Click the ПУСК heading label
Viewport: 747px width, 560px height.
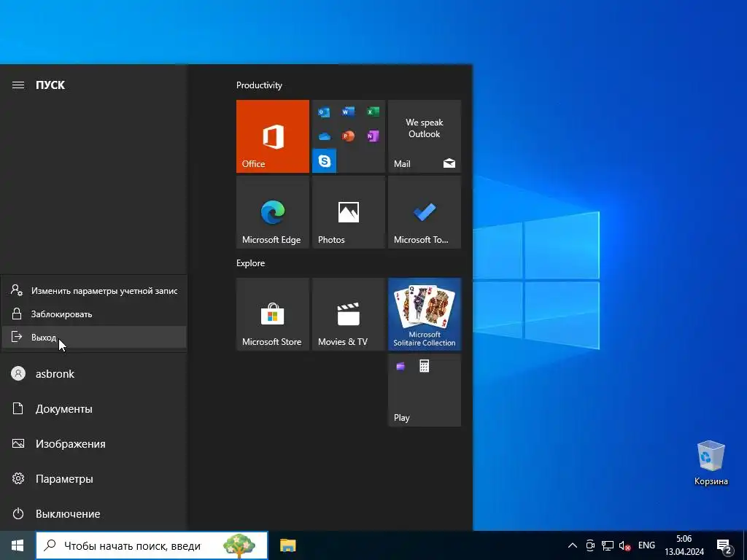point(50,85)
